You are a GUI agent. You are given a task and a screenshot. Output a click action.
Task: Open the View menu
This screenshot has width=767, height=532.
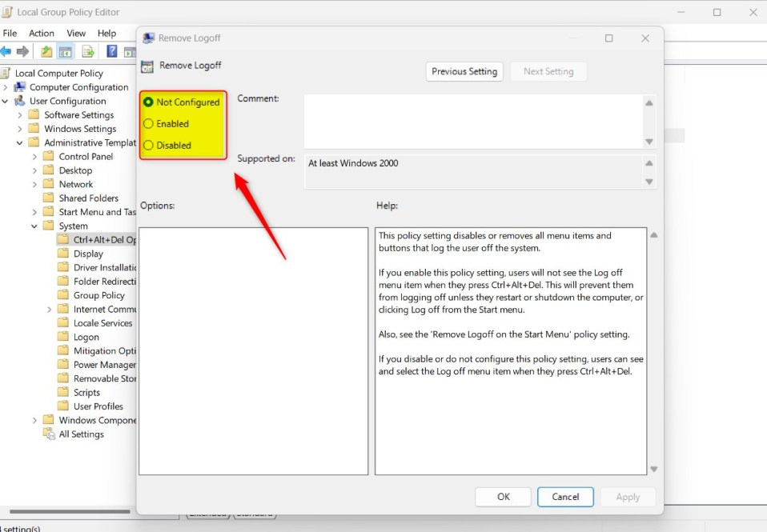pos(76,34)
